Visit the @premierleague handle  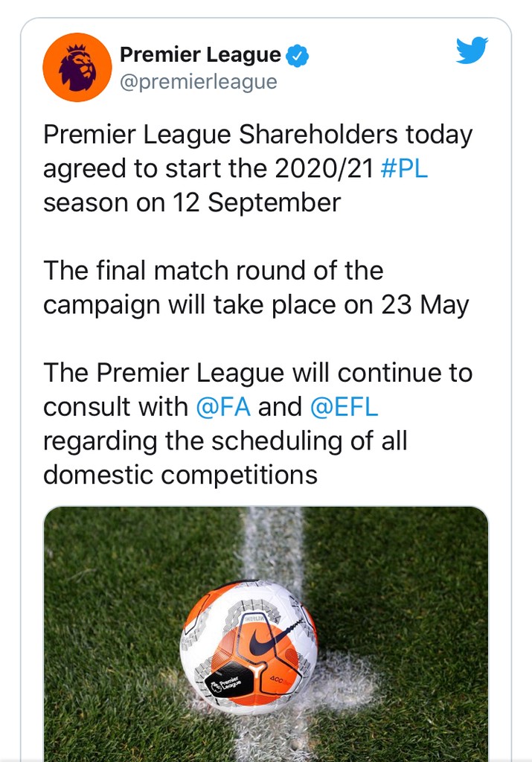198,81
